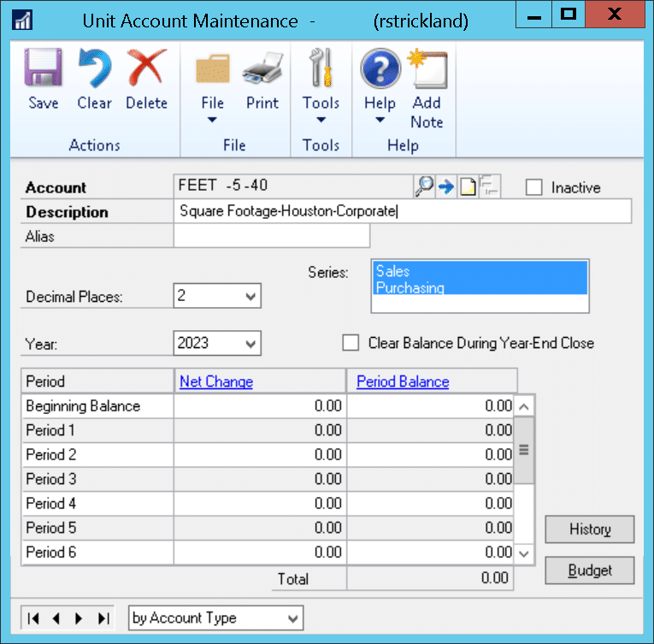Viewport: 654px width, 644px height.
Task: Click the Period Balance column link
Action: pyautogui.click(x=403, y=382)
